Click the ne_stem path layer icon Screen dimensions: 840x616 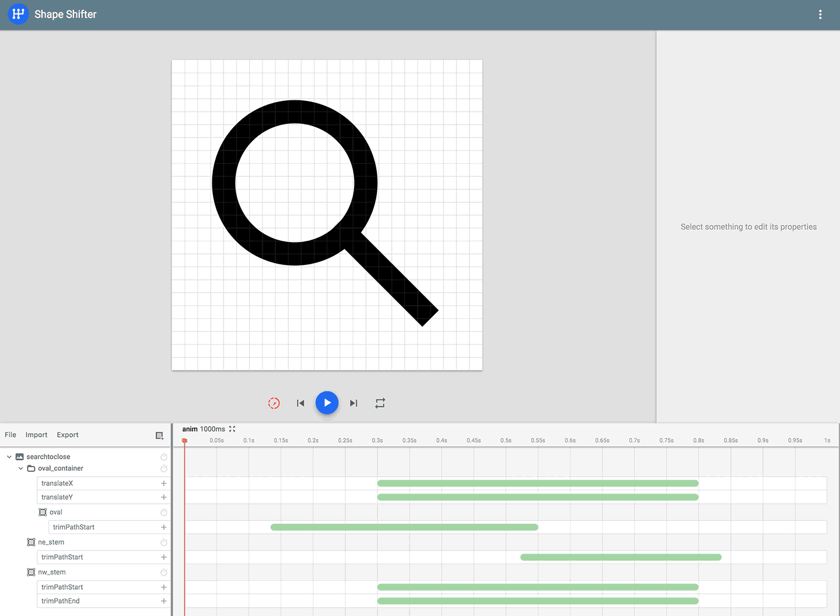click(32, 542)
